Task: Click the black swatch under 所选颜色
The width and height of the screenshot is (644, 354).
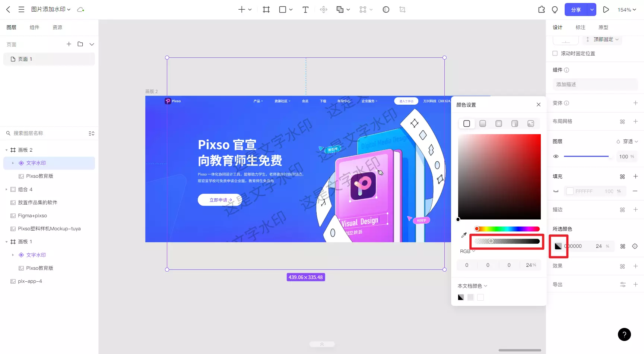Action: [558, 246]
